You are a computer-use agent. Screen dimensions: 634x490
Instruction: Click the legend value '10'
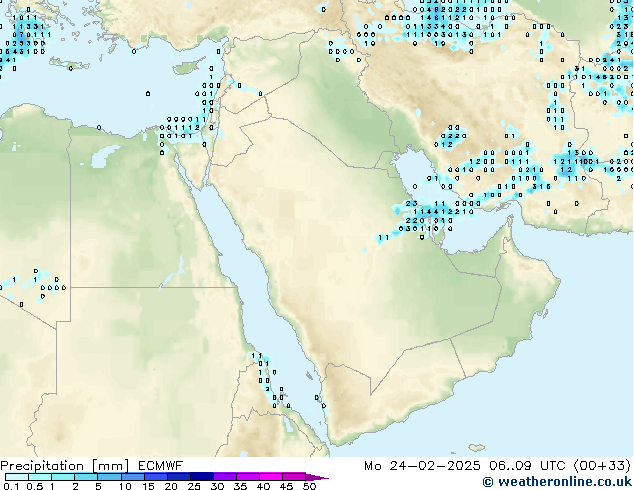(125, 486)
